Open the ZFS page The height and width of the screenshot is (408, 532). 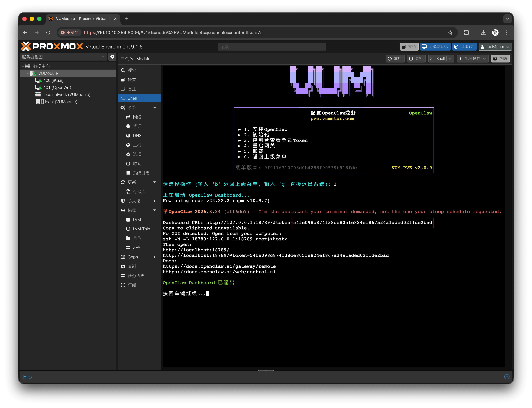pyautogui.click(x=139, y=248)
